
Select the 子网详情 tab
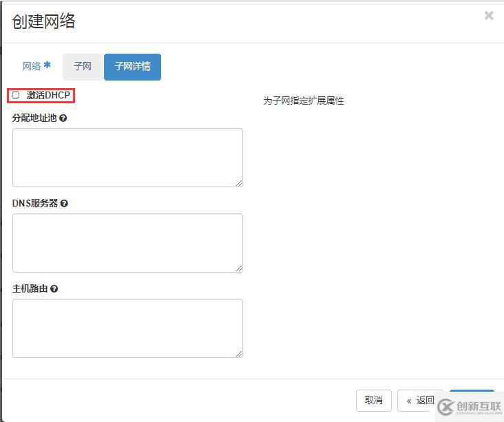point(132,67)
